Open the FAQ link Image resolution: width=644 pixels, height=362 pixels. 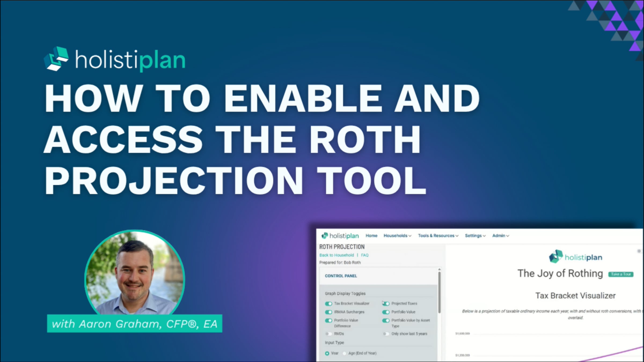(365, 255)
